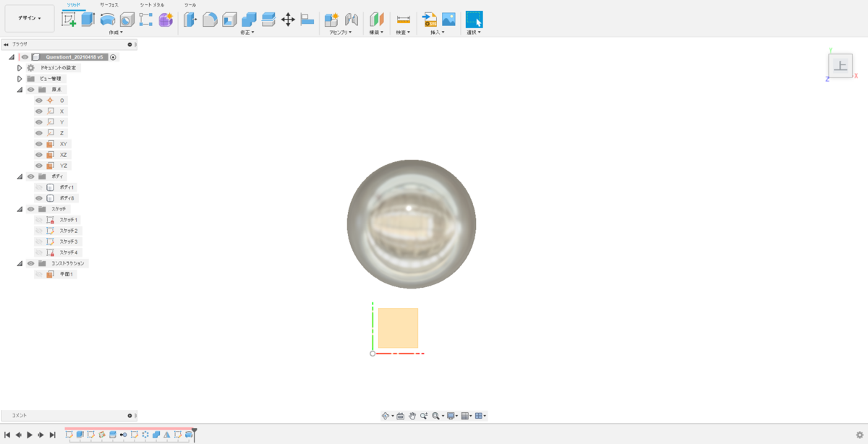This screenshot has width=868, height=444.
Task: Select the Insert Canvas image tool
Action: pyautogui.click(x=448, y=20)
